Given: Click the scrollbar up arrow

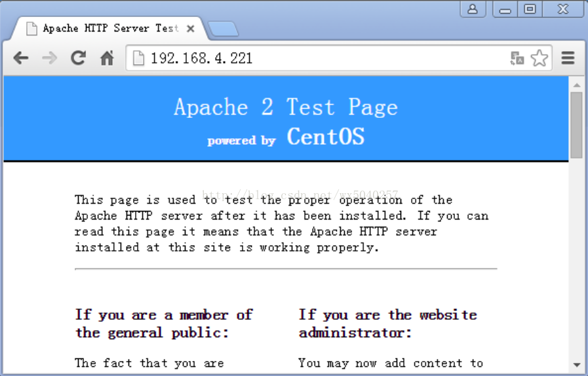Looking at the screenshot, I should [577, 85].
